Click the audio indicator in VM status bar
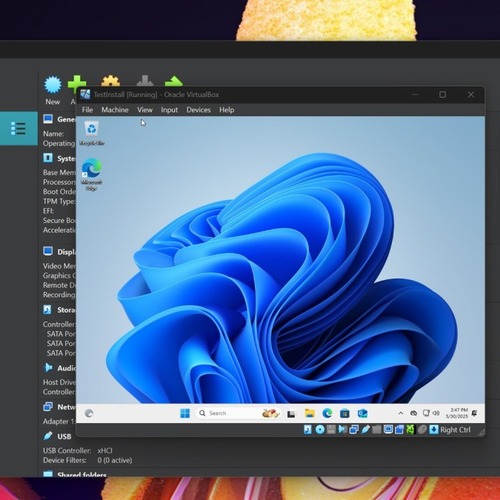Image resolution: width=500 pixels, height=500 pixels. click(x=342, y=429)
